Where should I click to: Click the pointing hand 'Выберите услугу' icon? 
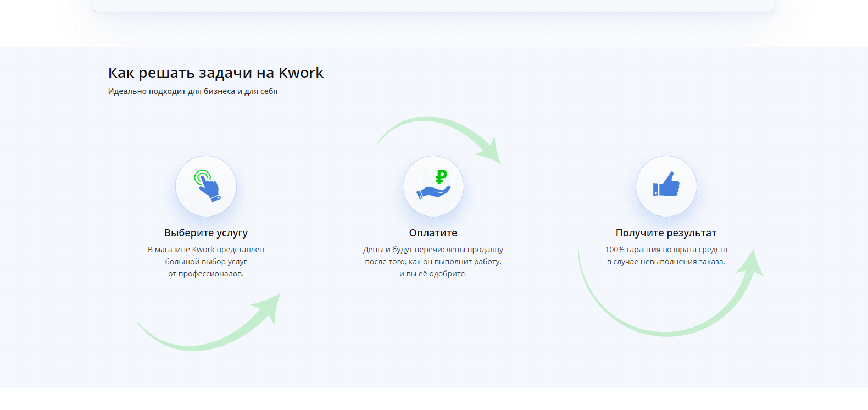pyautogui.click(x=206, y=186)
